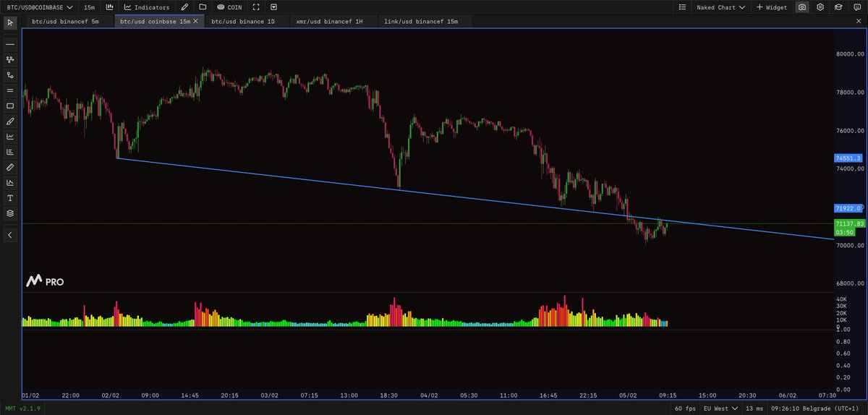Open the folder icon in top toolbar
The width and height of the screenshot is (868, 415).
click(x=203, y=7)
